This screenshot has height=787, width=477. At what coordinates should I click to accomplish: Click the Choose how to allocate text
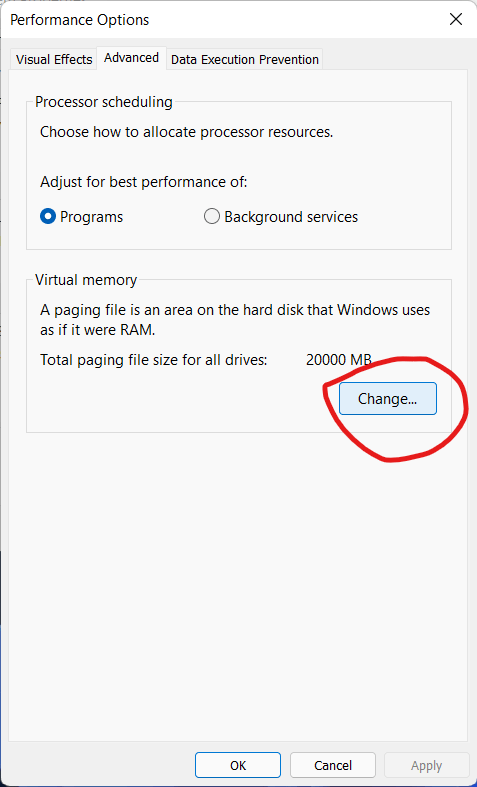click(x=187, y=132)
